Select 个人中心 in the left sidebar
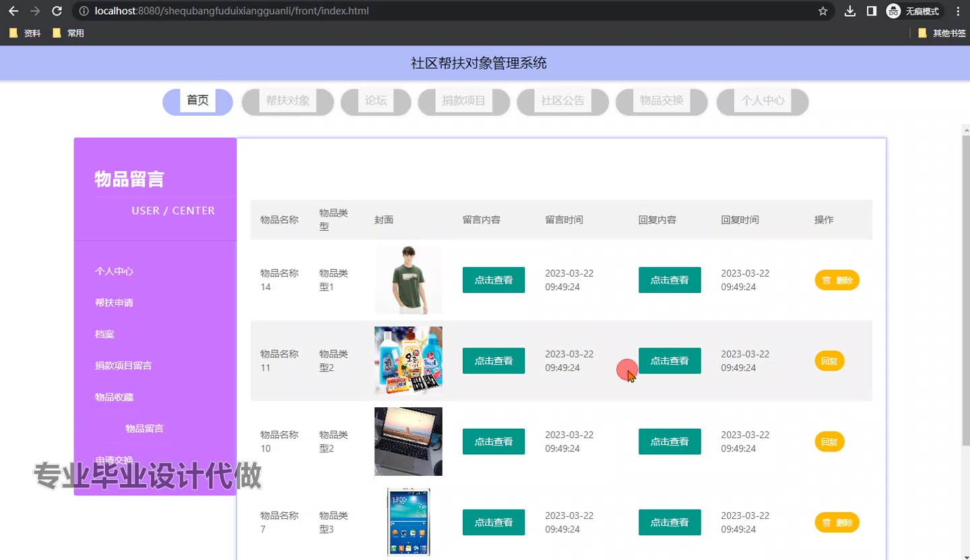This screenshot has height=560, width=970. point(114,271)
